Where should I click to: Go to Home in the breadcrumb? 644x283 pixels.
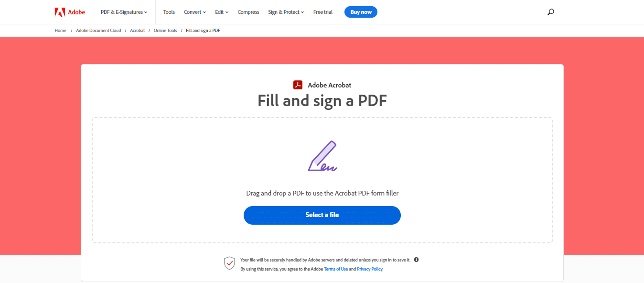coord(61,31)
